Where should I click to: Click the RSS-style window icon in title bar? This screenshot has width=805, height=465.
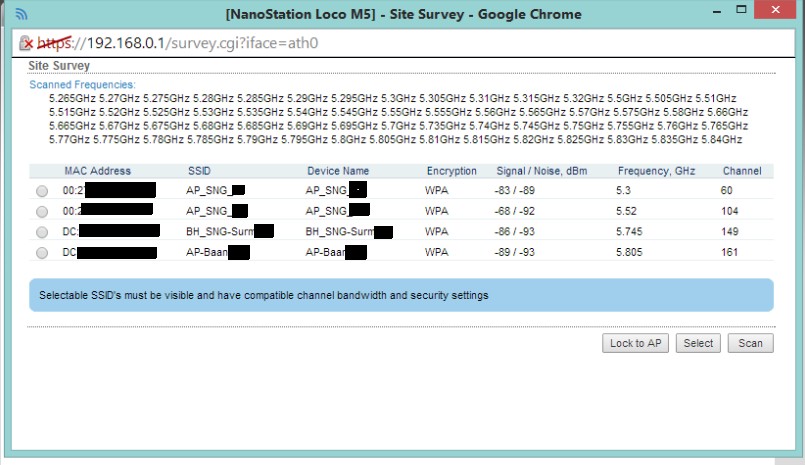tap(21, 14)
